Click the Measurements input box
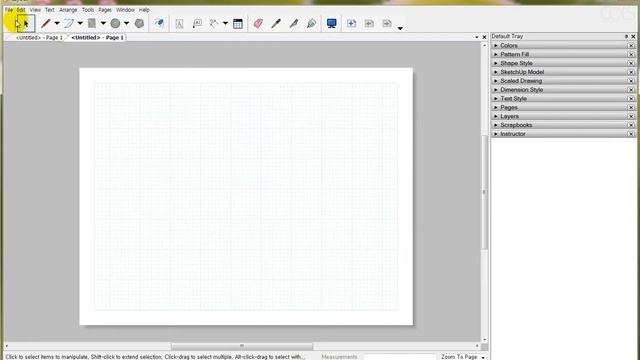 tap(400, 357)
